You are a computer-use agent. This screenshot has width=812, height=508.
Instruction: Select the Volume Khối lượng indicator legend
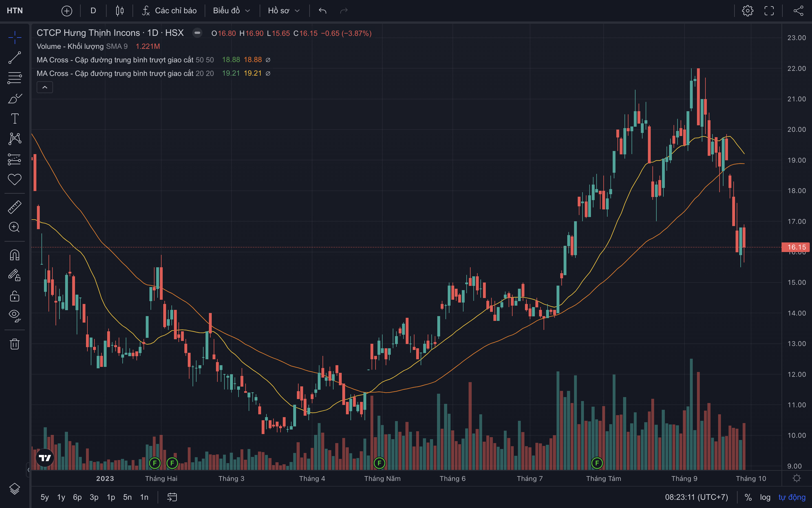click(82, 46)
